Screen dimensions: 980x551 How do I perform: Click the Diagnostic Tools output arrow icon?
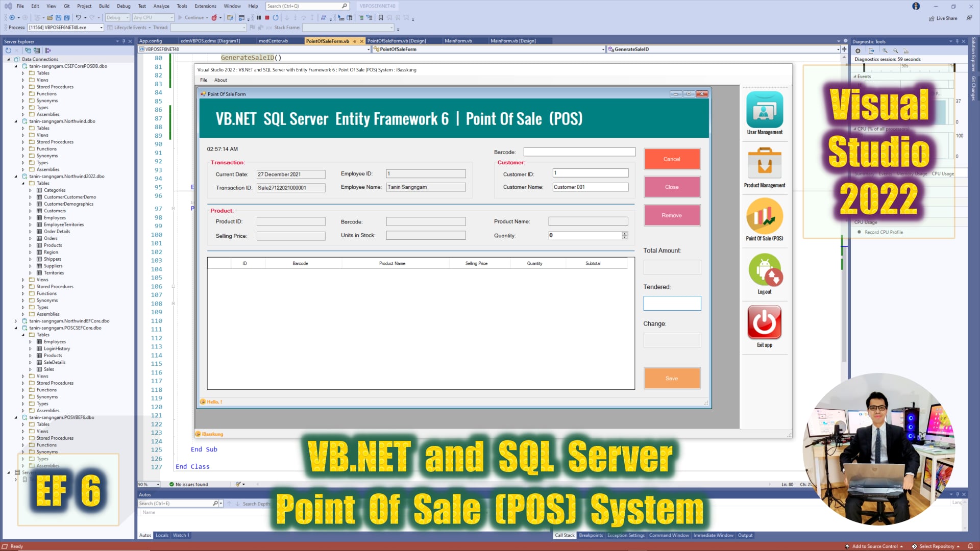pos(871,51)
